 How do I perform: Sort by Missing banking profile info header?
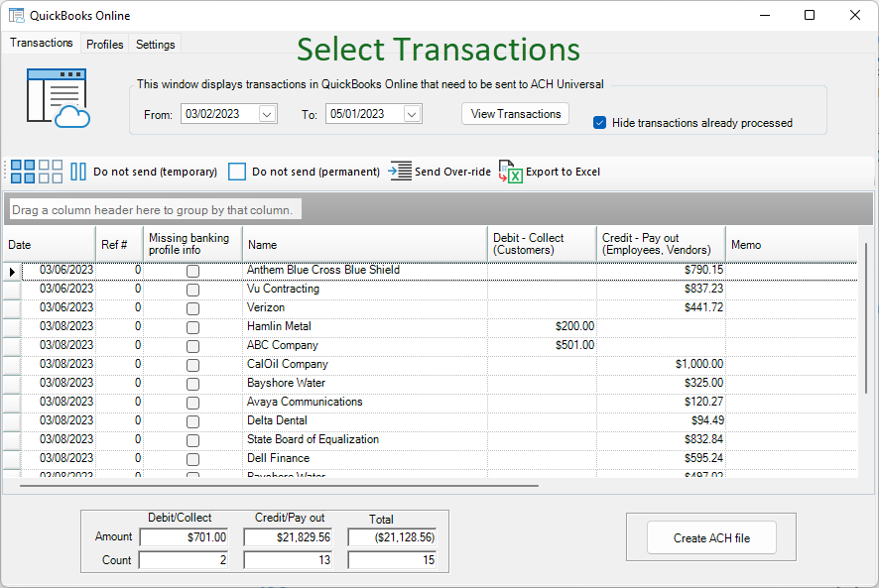point(192,244)
